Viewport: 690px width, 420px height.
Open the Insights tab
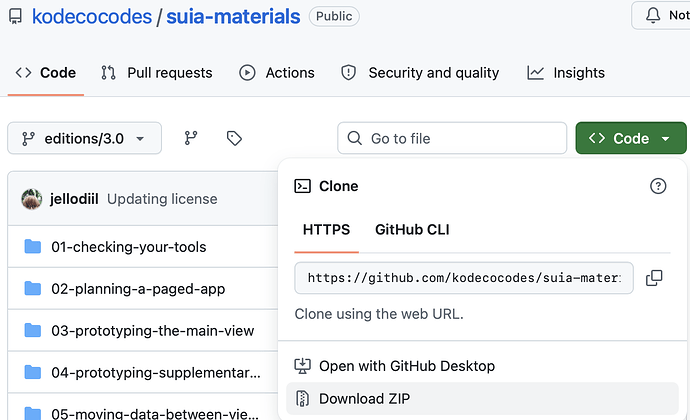tap(566, 73)
